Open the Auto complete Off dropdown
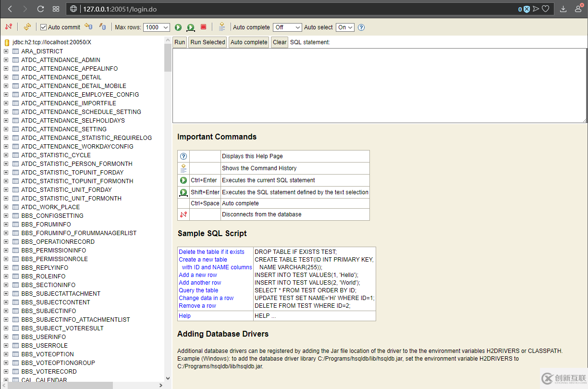Viewport: 588px width, 389px height. tap(287, 27)
